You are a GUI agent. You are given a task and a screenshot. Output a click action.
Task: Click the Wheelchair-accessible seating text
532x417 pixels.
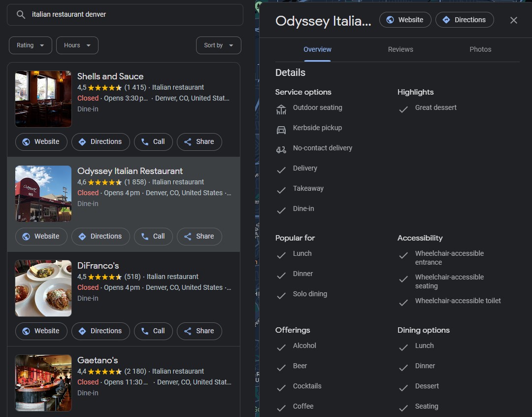(449, 281)
